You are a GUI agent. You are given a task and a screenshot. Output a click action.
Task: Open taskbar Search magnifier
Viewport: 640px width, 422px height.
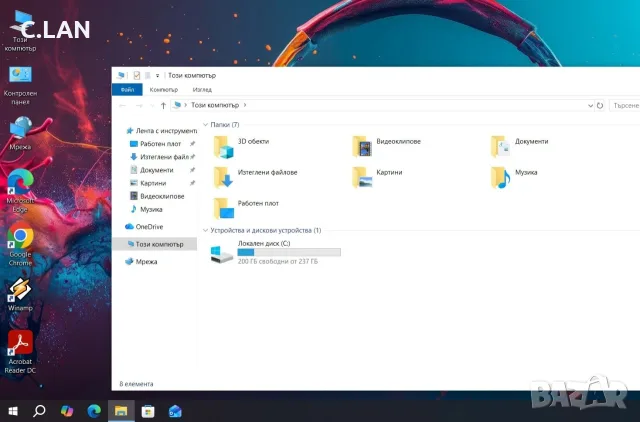[39, 411]
